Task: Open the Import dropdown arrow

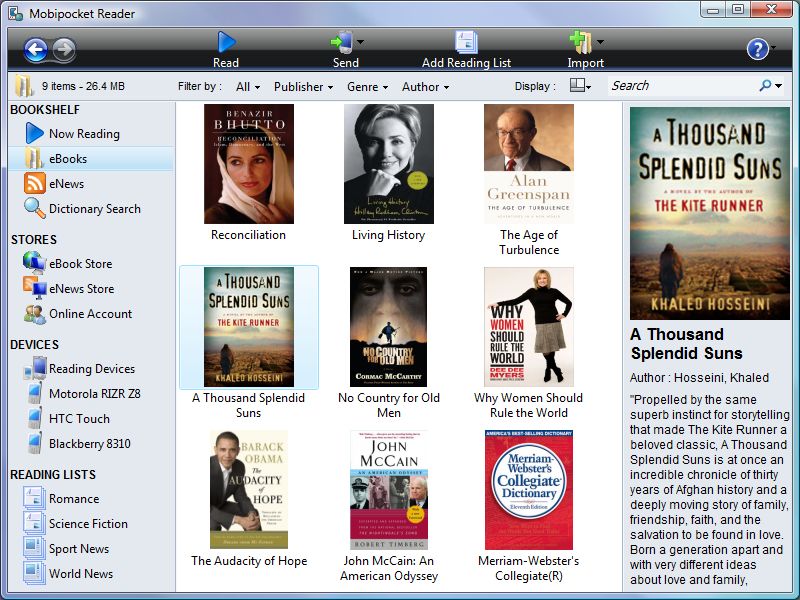Action: (x=600, y=42)
